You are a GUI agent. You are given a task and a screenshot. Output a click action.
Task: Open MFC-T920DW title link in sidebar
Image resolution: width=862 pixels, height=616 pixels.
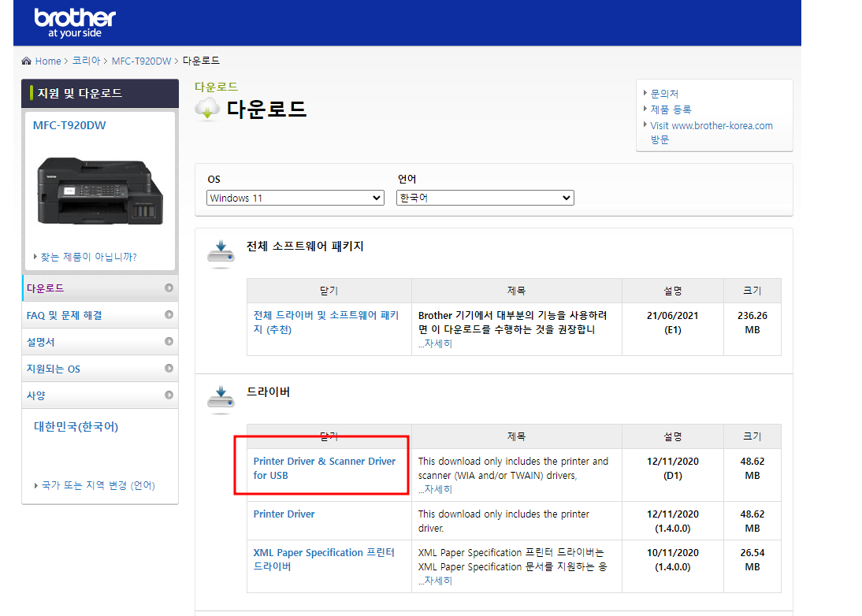(x=69, y=125)
